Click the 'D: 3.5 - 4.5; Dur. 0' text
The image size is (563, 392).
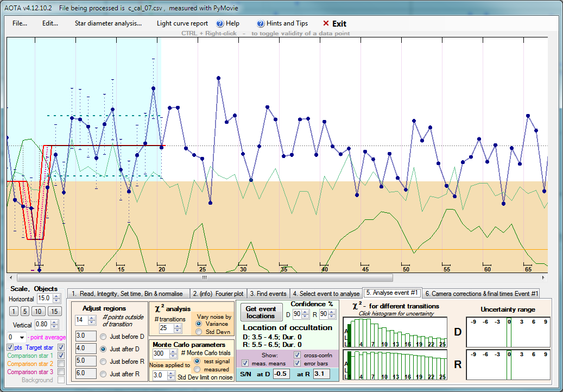pos(272,338)
